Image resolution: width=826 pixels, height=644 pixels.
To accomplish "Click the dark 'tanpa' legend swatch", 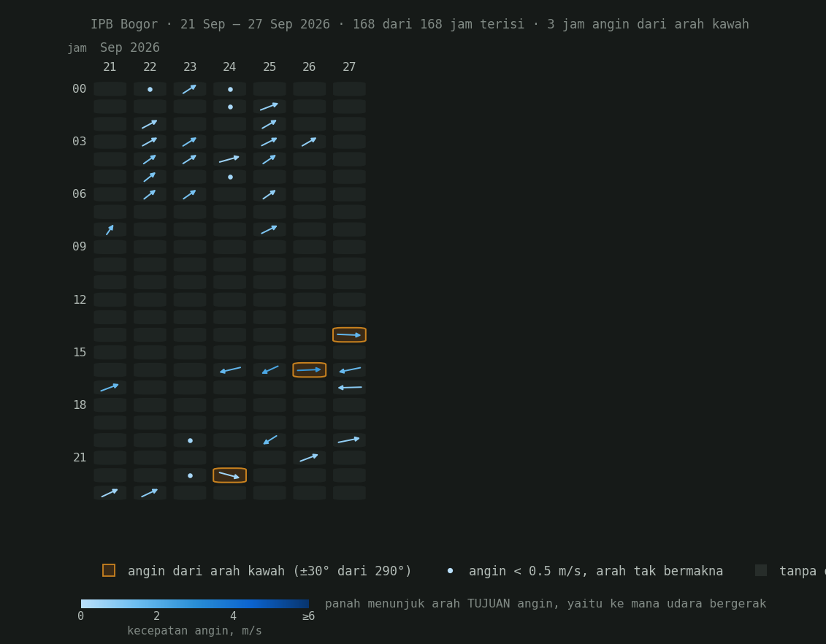I will (x=761, y=570).
